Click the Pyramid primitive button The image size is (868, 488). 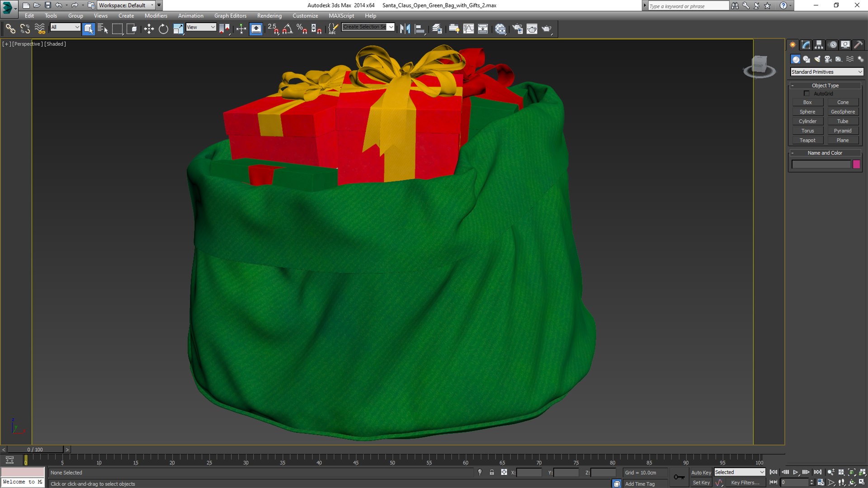tap(843, 131)
